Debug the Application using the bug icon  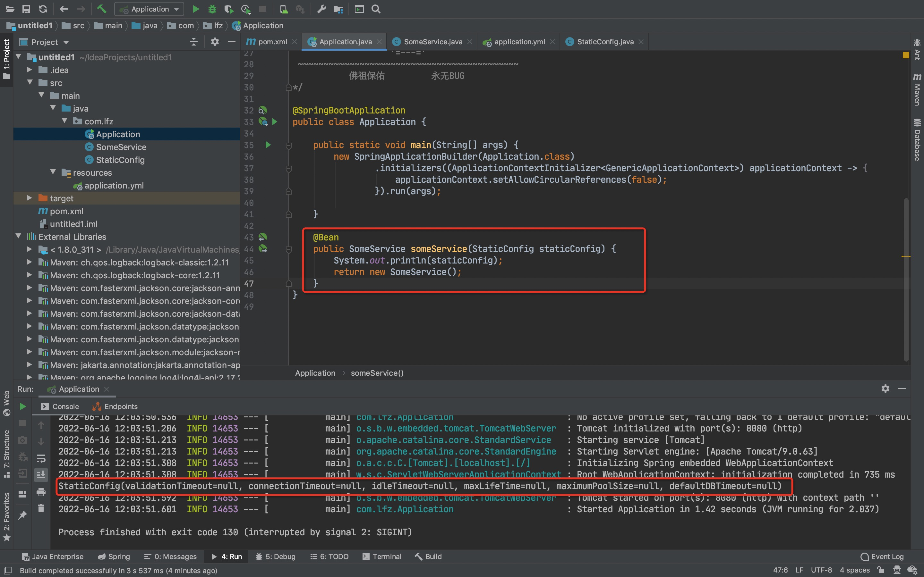(213, 9)
